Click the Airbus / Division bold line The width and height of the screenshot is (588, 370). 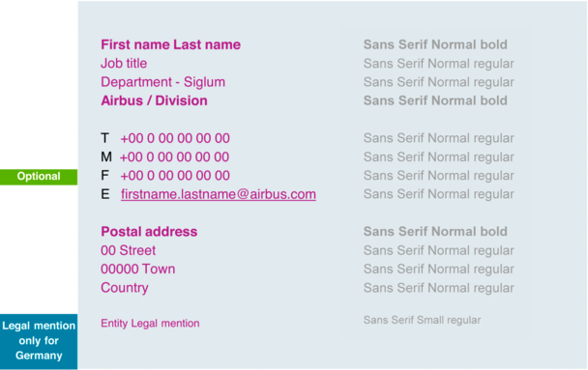154,100
